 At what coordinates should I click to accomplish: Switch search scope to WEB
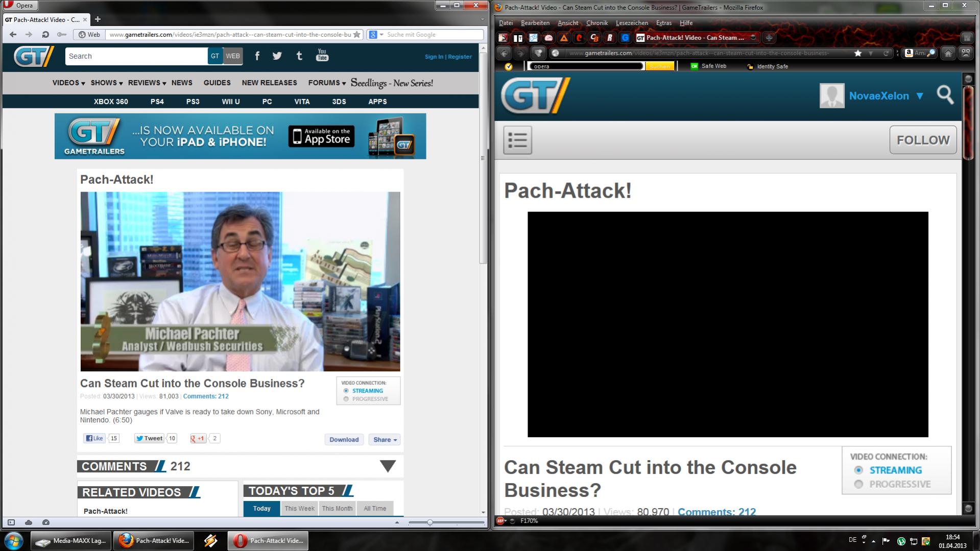click(233, 56)
